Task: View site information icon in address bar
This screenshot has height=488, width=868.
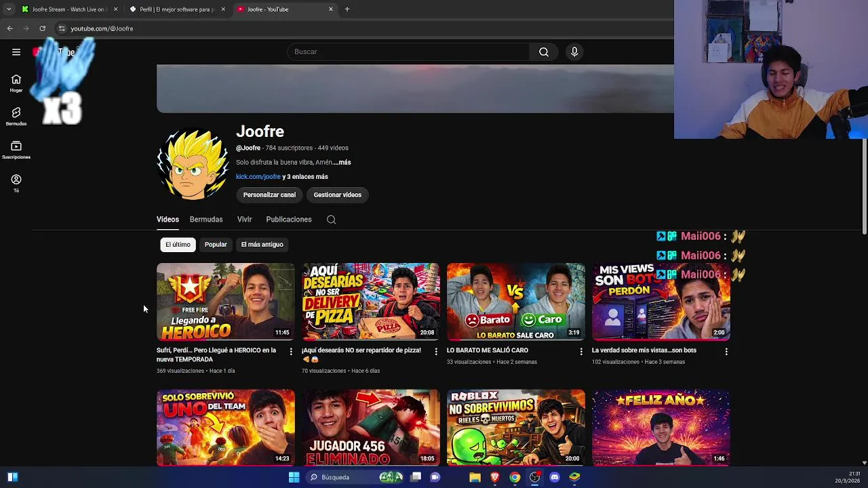Action: click(62, 28)
